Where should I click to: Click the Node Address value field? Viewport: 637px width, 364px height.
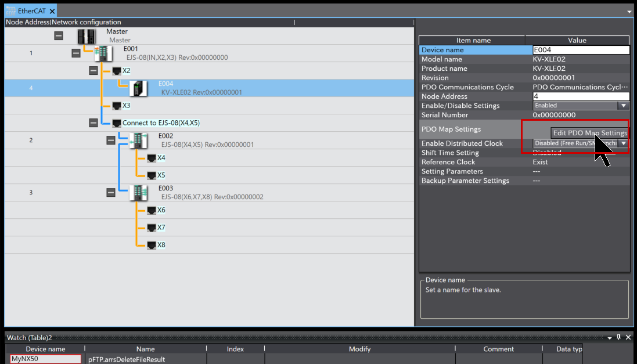pos(581,96)
